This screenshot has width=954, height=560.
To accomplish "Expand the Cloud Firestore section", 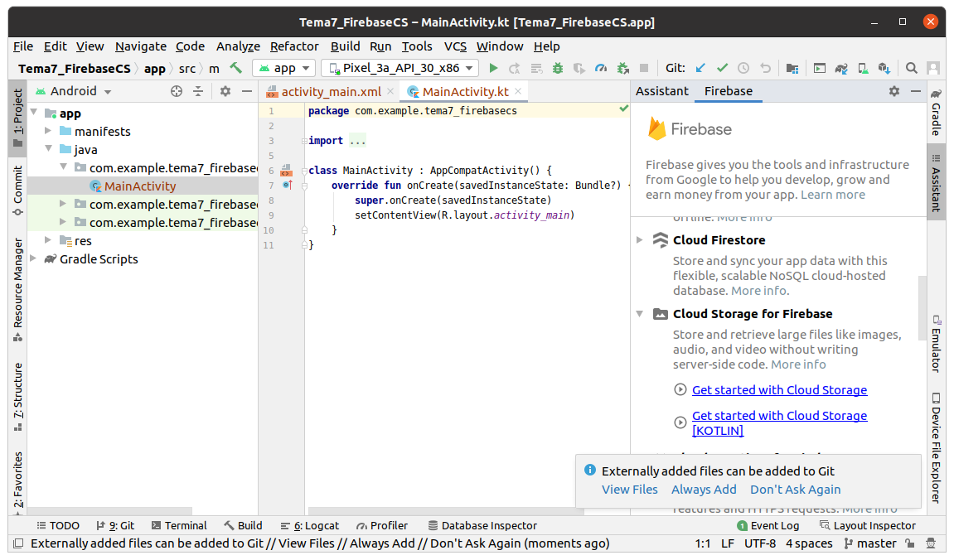I will (639, 240).
